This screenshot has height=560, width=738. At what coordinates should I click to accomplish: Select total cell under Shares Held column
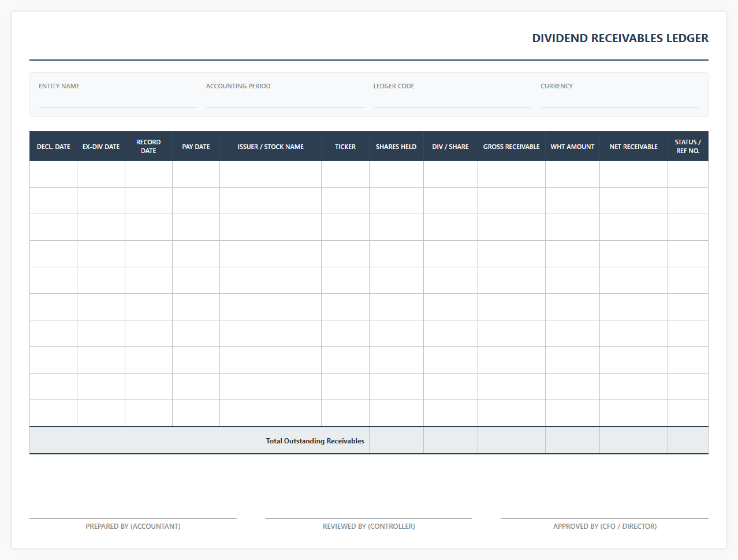point(396,440)
